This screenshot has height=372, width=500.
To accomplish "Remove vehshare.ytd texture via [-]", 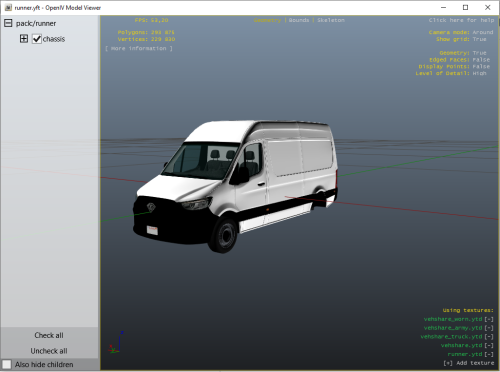I will point(489,345).
